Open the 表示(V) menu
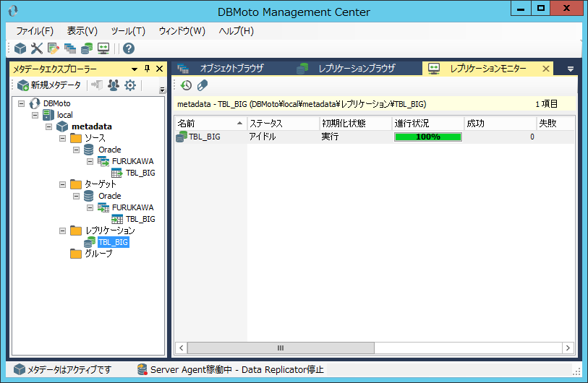The image size is (588, 383). (82, 31)
